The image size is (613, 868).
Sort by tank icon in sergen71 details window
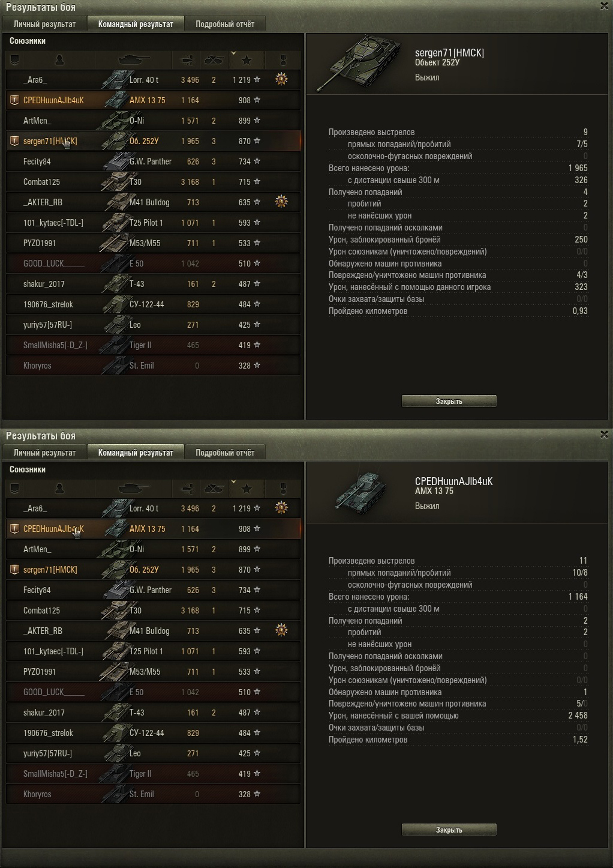point(133,60)
